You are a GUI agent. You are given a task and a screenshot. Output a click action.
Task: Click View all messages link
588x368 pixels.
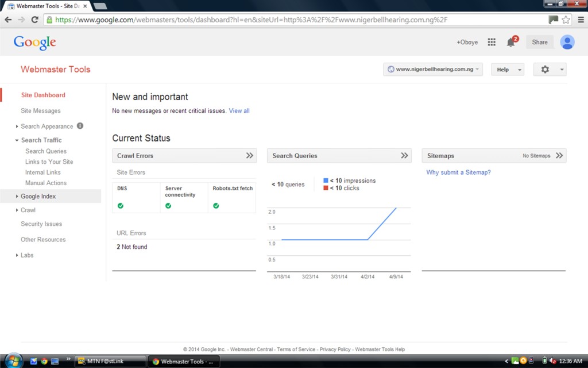click(239, 111)
